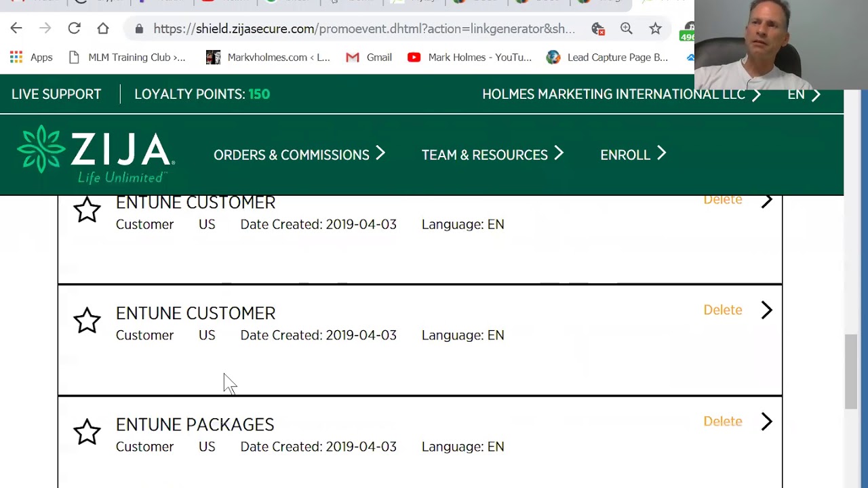Click the zoom magnifier icon in address bar
Screen dimensions: 868x488
(x=626, y=28)
